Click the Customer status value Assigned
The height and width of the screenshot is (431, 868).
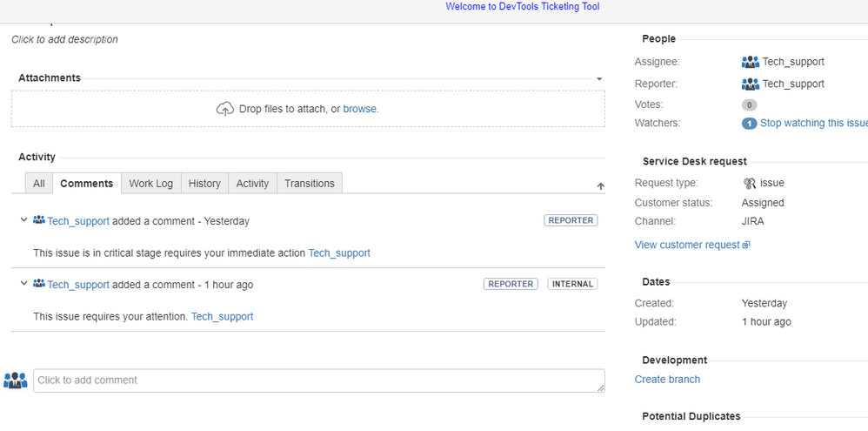coord(763,203)
